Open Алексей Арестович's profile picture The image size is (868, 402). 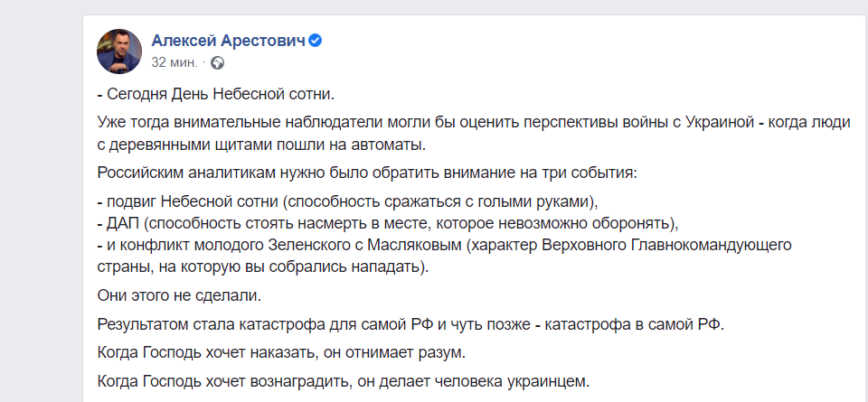[119, 51]
